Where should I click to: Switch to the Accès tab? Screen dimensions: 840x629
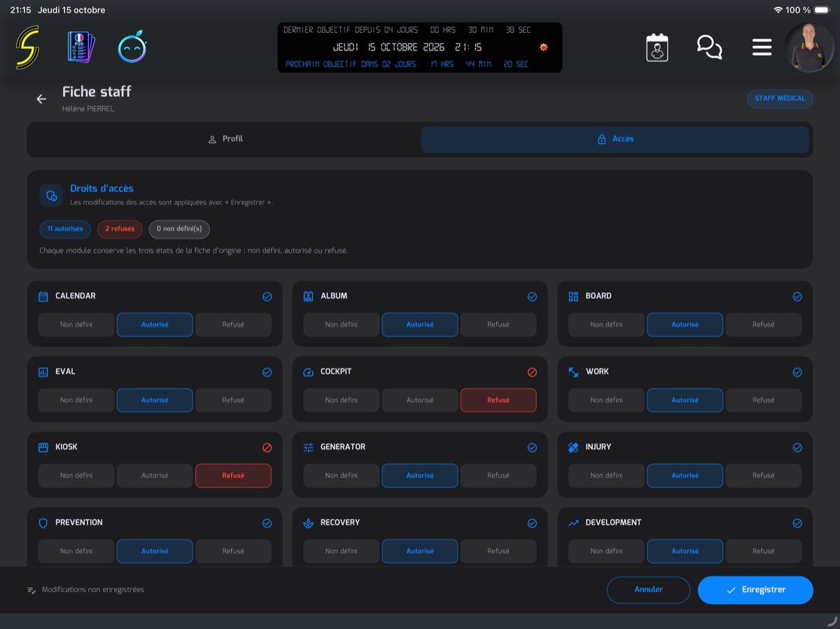(615, 139)
